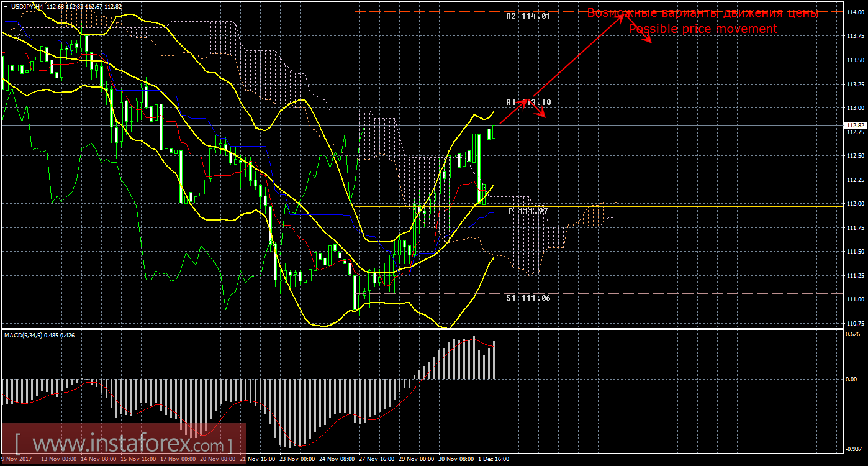Screen dimensions: 868x466
Task: Click the red Russian annotation text
Action: (703, 13)
